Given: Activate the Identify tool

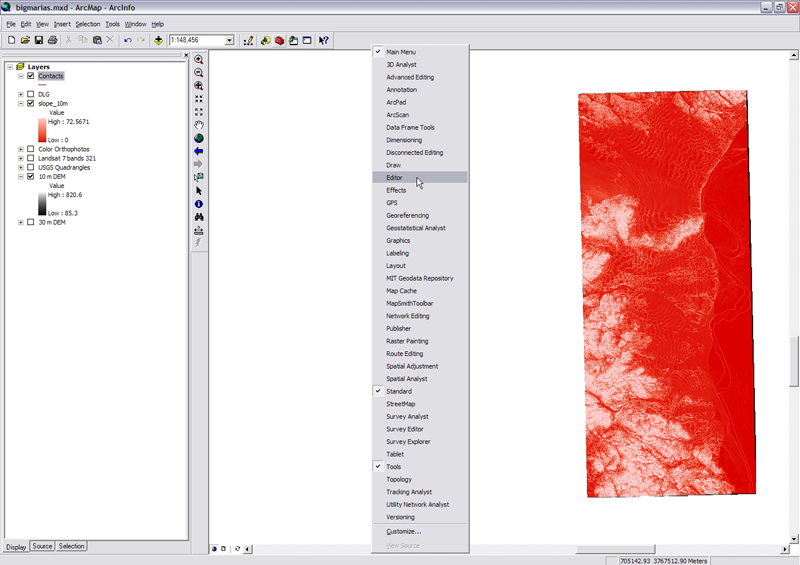Looking at the screenshot, I should click(199, 204).
